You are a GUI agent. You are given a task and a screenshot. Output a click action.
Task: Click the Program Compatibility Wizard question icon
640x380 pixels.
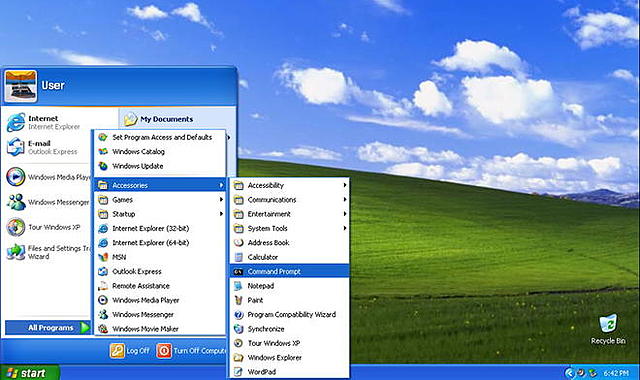click(238, 314)
